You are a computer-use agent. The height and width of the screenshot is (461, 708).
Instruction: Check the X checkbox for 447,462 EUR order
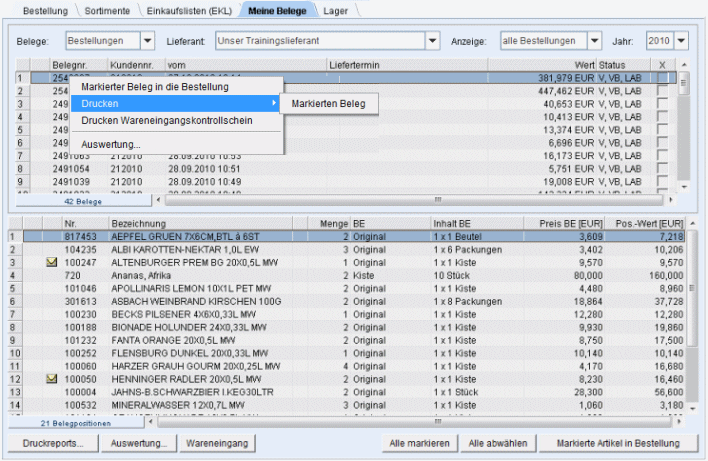[x=662, y=91]
